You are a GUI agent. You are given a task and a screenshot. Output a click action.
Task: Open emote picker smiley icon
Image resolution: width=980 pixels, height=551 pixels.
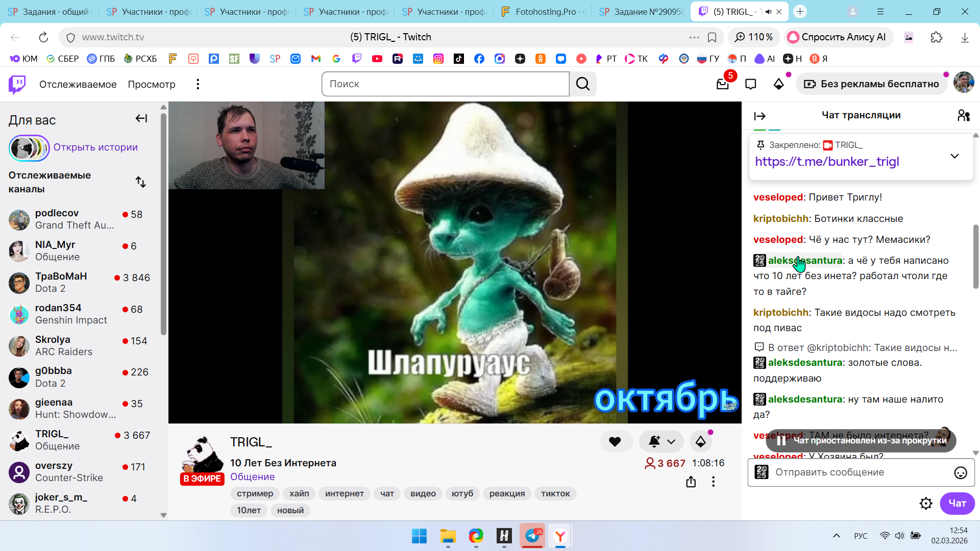(960, 473)
